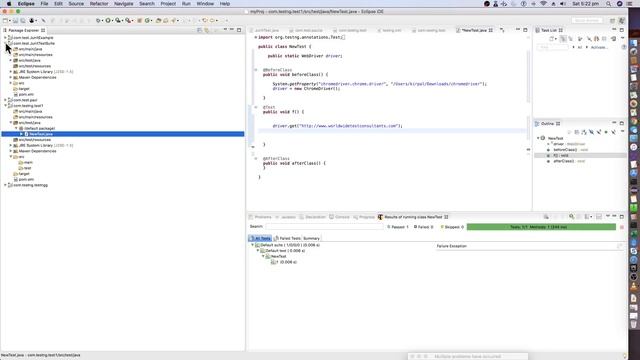640x360 pixels.
Task: Open the Window menu
Action: pos(205,4)
